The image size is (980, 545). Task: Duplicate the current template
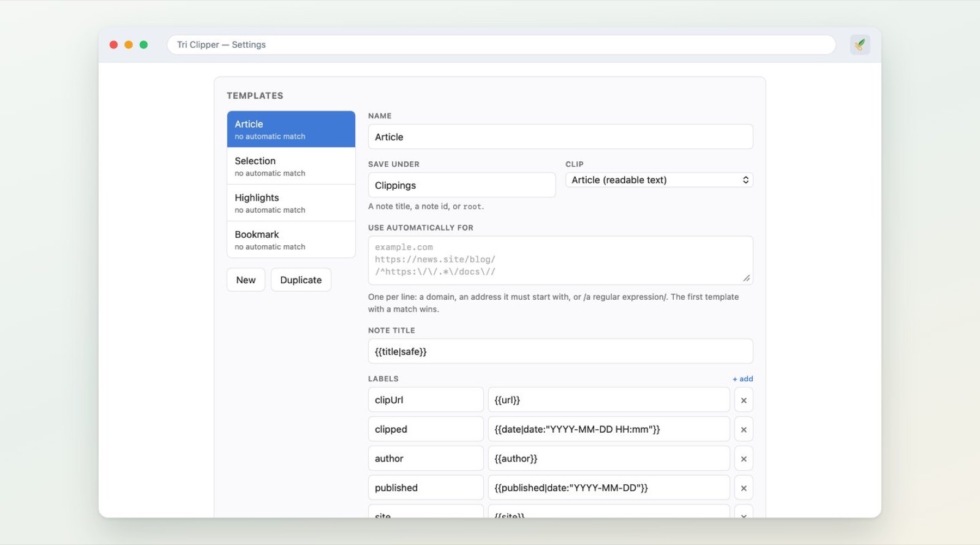tap(301, 280)
